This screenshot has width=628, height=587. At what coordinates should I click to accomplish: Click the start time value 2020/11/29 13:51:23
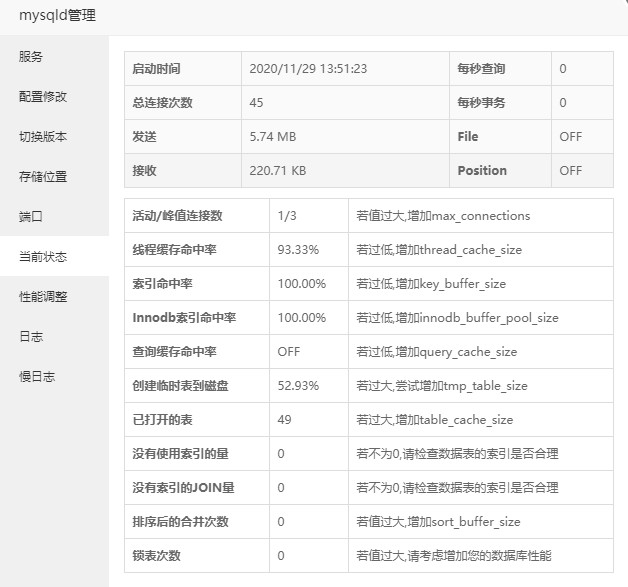(308, 68)
